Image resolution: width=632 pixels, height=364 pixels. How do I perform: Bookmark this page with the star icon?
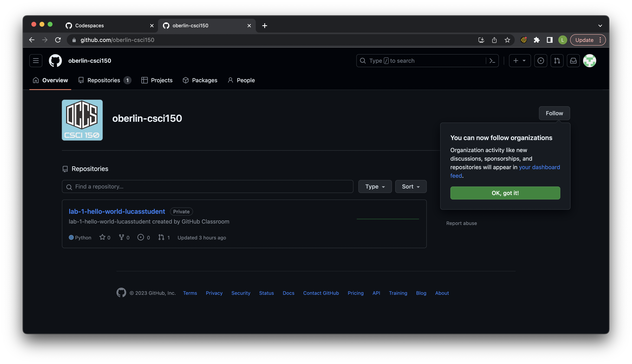pos(507,40)
